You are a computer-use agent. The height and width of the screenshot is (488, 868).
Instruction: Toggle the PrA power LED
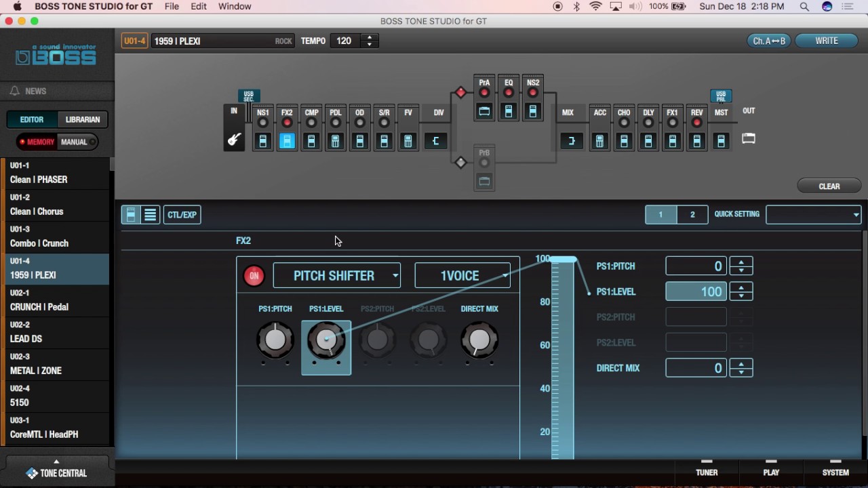[x=484, y=93]
